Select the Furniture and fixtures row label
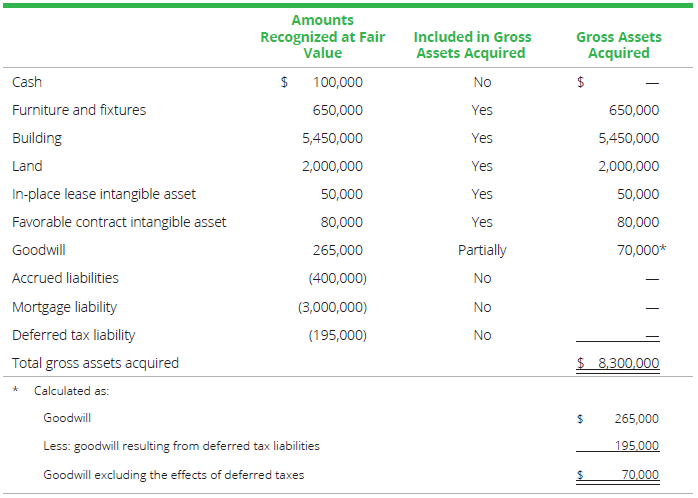The width and height of the screenshot is (698, 498). tap(79, 110)
